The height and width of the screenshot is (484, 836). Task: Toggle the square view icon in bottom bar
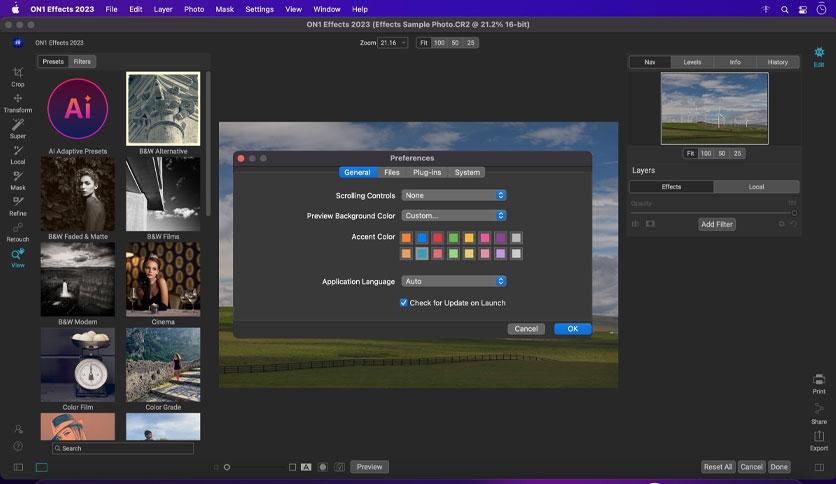tap(292, 467)
